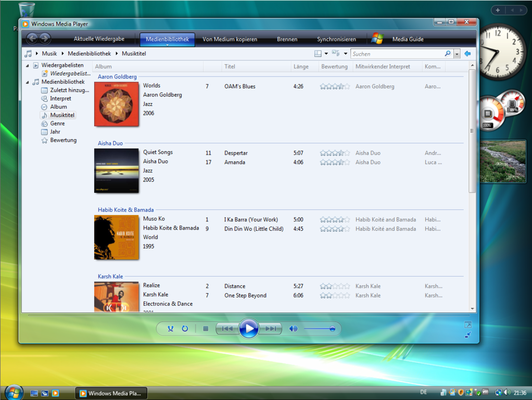The height and width of the screenshot is (400, 532).
Task: Skip to previous track
Action: pos(227,329)
